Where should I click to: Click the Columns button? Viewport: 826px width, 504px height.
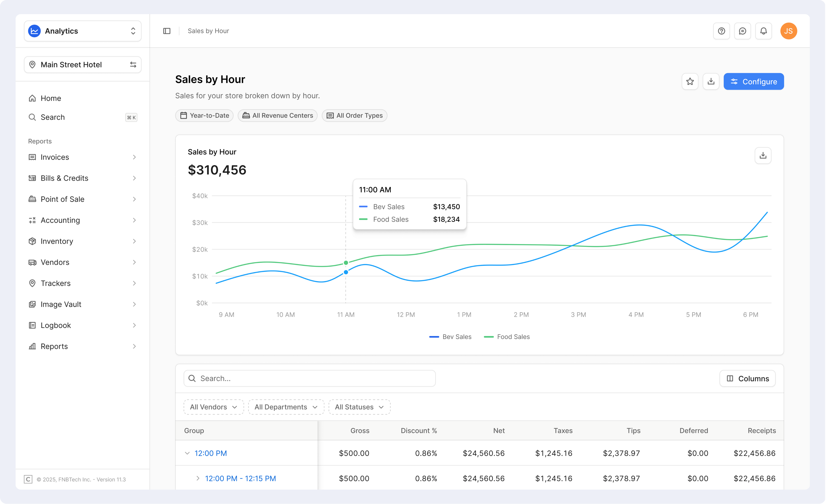pyautogui.click(x=748, y=379)
